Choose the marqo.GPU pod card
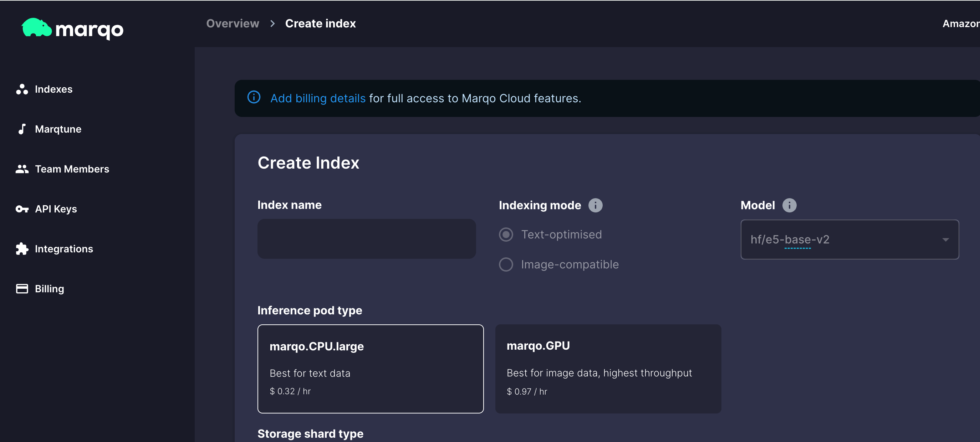Viewport: 980px width, 442px height. [608, 368]
